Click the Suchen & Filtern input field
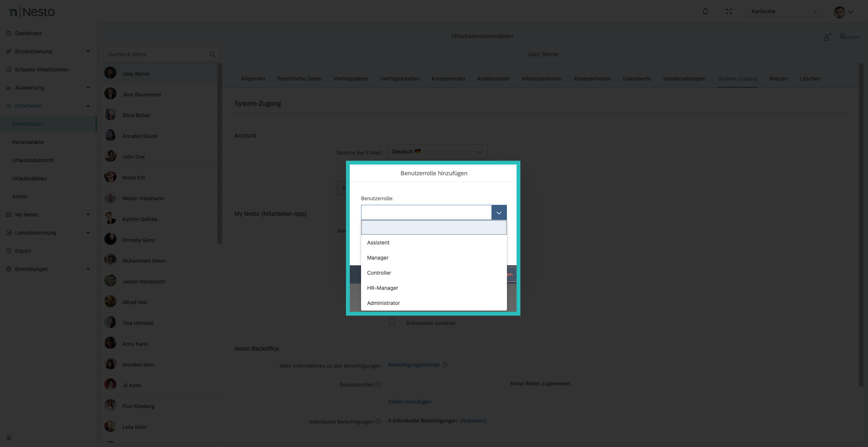The width and height of the screenshot is (868, 447). coord(156,54)
